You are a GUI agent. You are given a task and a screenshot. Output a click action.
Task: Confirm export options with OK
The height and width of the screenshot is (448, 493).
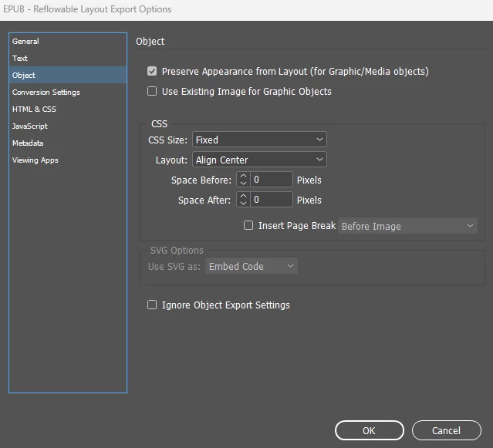370,430
